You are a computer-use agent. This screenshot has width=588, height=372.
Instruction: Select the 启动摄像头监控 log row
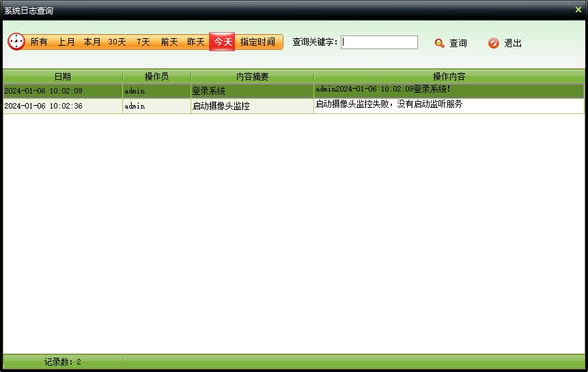click(x=221, y=106)
